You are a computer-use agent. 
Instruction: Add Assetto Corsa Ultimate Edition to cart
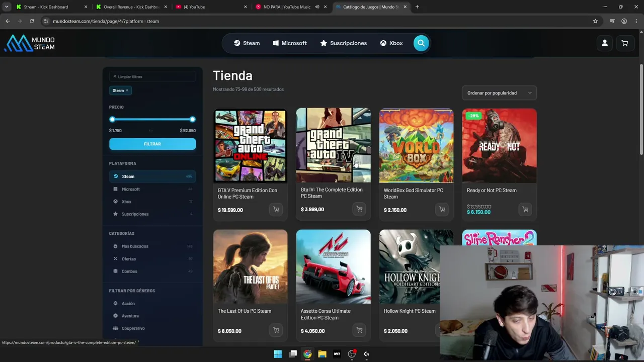coord(359,330)
